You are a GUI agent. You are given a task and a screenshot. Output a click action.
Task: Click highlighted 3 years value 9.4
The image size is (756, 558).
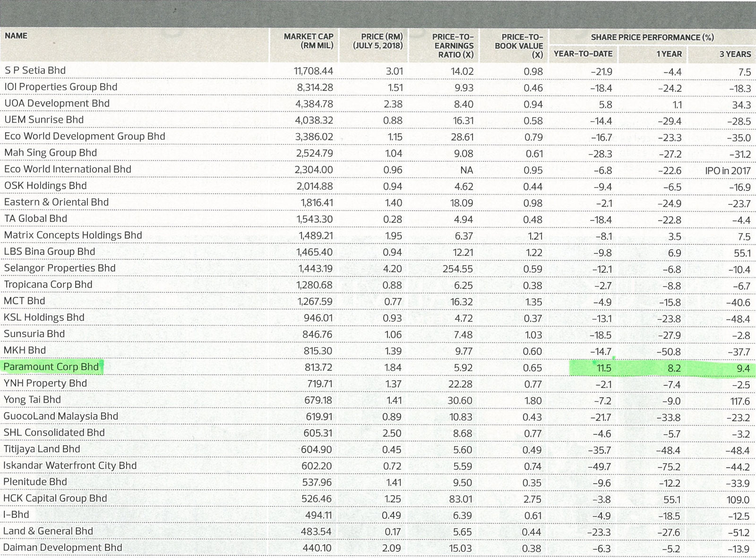(x=743, y=369)
